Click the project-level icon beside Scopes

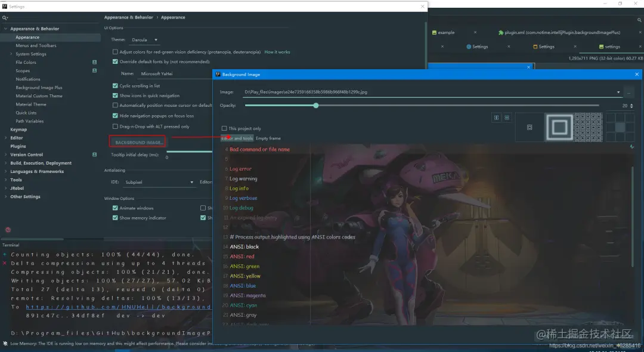tap(94, 70)
